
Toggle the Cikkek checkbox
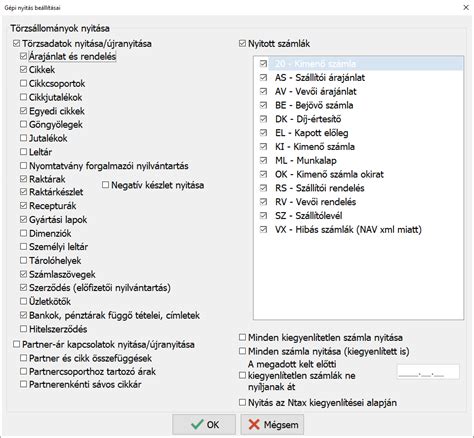23,70
